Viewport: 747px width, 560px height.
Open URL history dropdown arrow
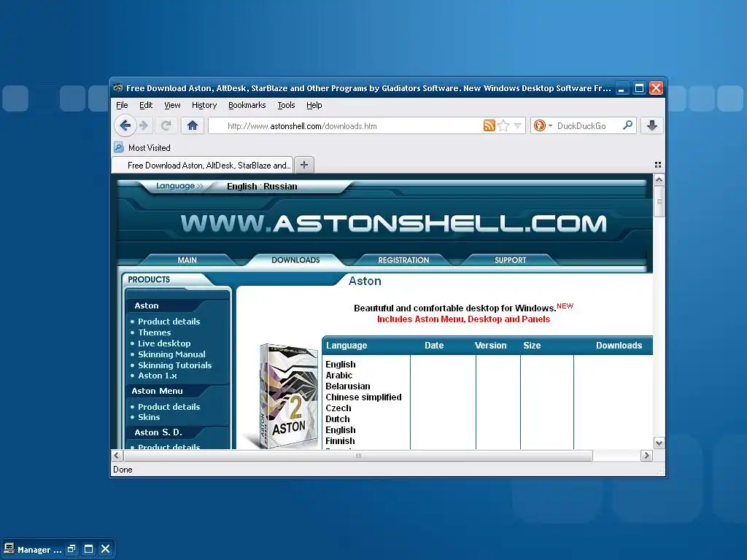tap(517, 125)
